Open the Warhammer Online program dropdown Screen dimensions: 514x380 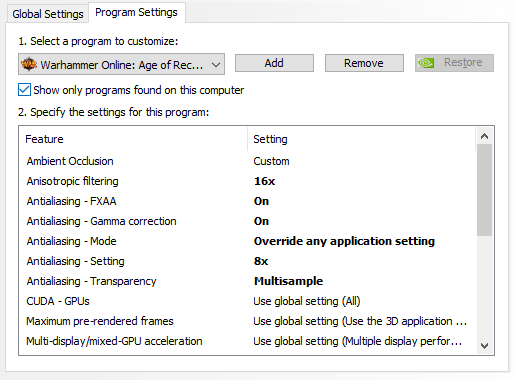click(121, 64)
